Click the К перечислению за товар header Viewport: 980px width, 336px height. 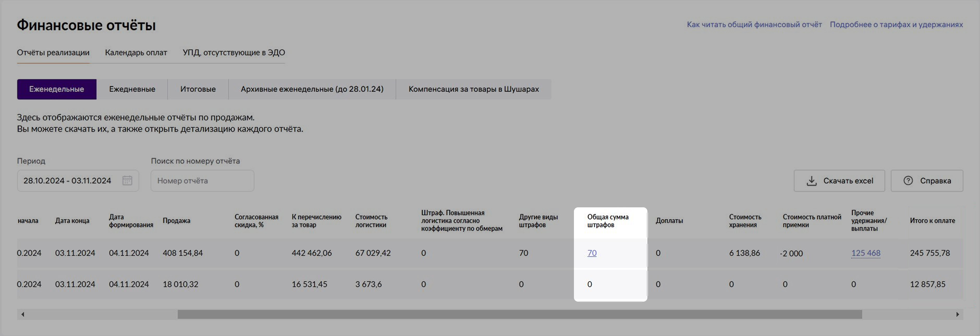click(316, 221)
